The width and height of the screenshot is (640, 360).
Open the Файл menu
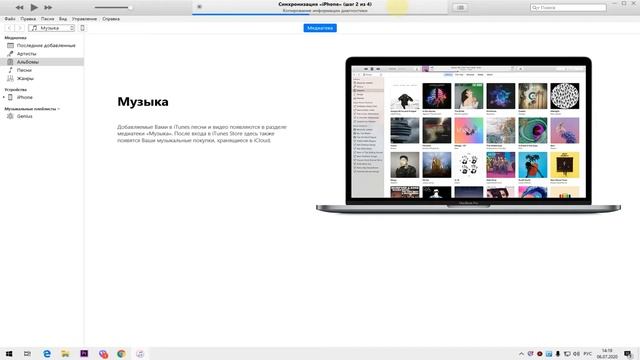coord(10,19)
